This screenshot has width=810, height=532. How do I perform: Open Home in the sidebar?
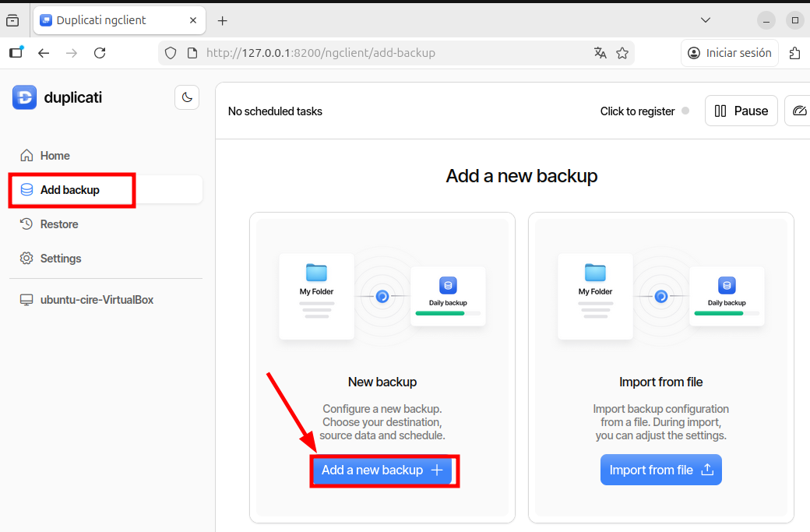[55, 156]
